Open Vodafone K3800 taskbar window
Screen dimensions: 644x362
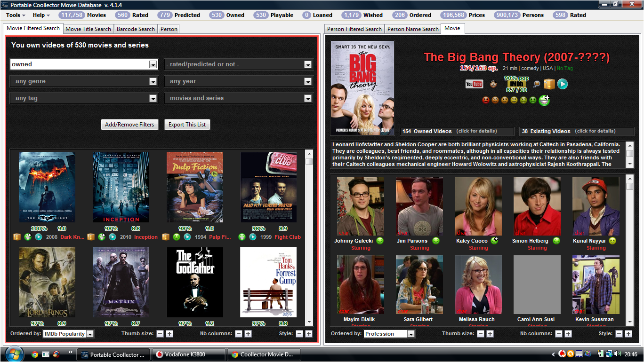188,354
